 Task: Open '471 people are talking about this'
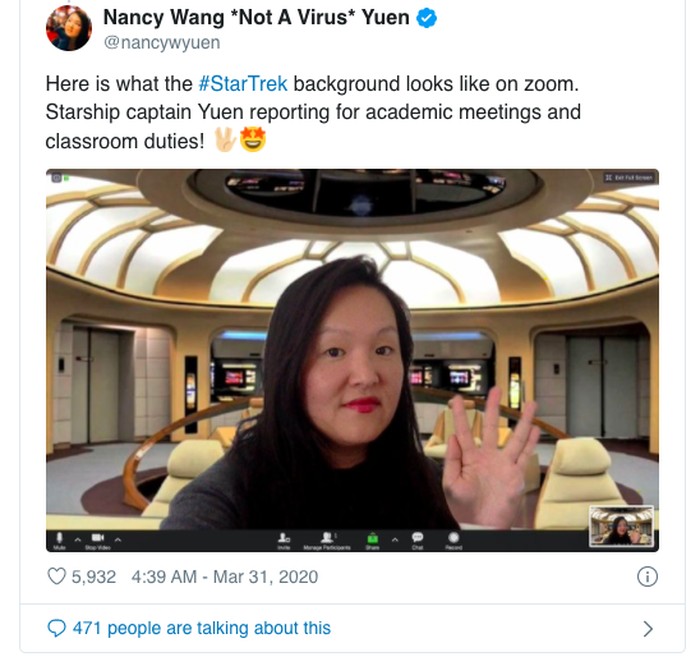201,628
